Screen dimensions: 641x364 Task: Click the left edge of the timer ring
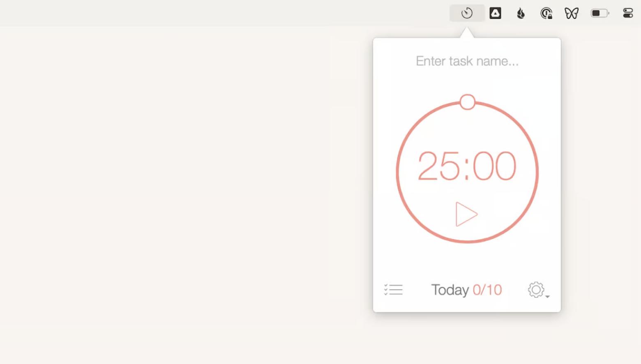point(397,172)
